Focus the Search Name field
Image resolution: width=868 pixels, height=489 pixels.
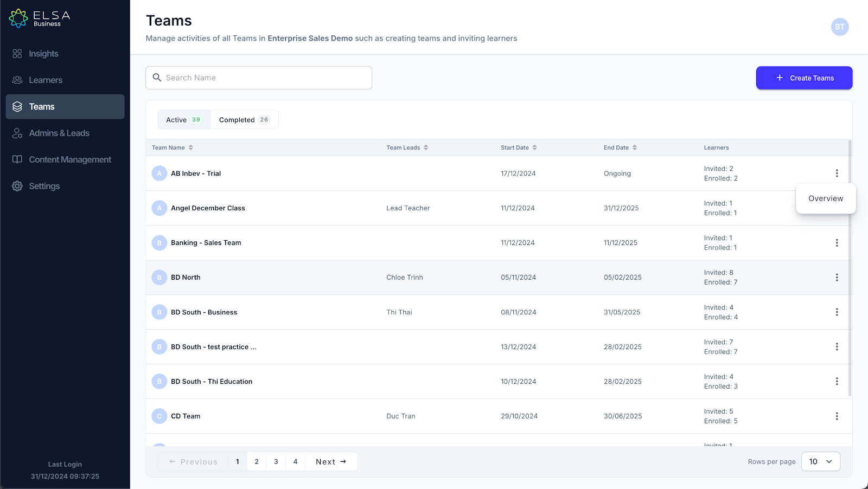259,78
